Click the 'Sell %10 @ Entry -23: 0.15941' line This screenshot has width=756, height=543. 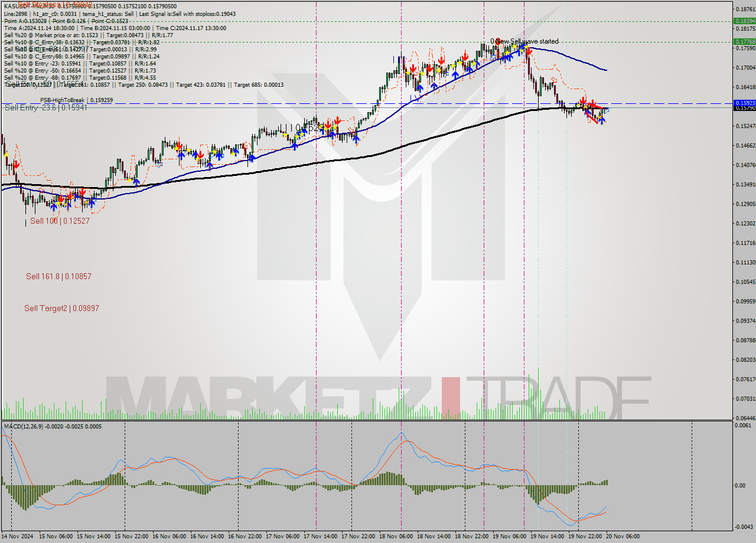80,63
